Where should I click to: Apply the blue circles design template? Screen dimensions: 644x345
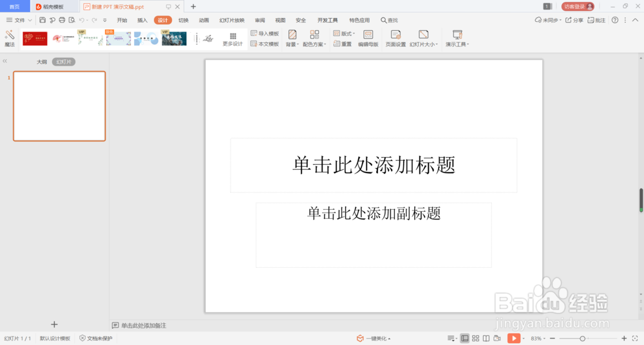coord(146,39)
